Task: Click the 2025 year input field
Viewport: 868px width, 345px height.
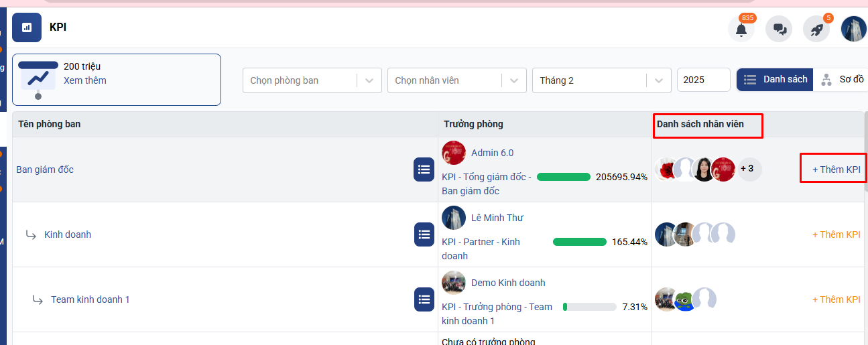Action: pos(703,80)
